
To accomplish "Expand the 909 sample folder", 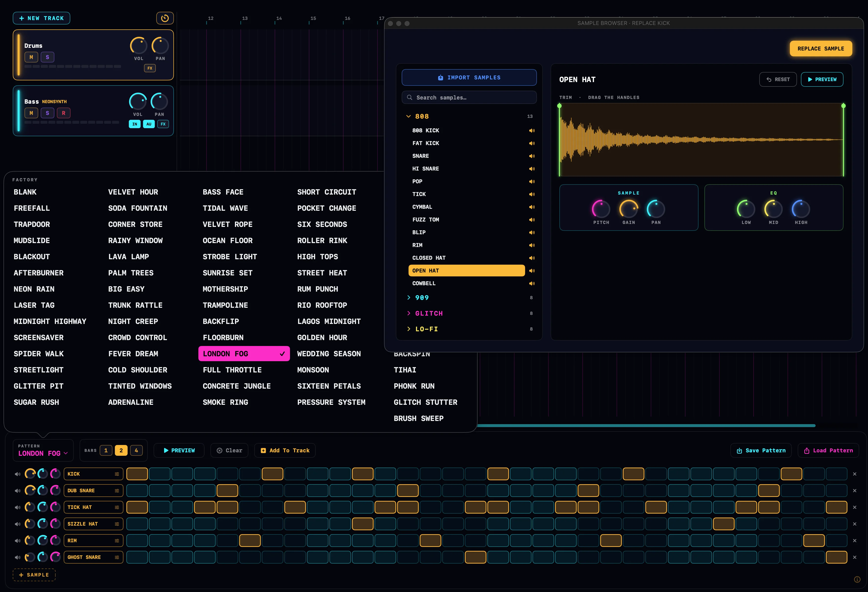I will click(408, 297).
